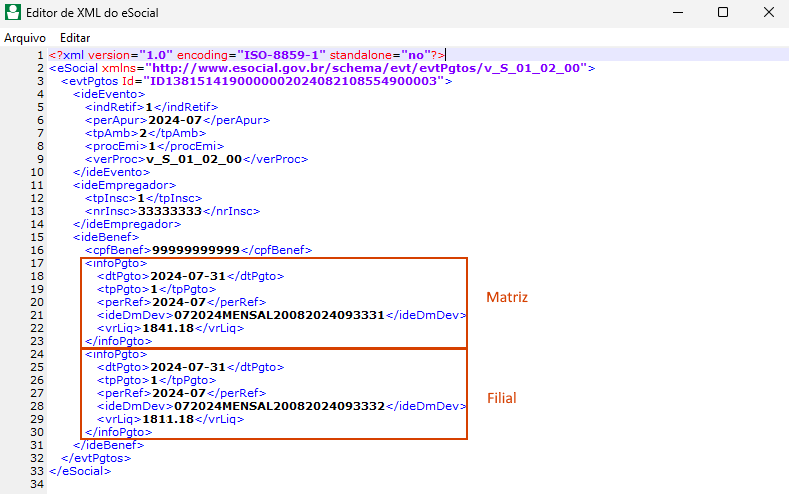This screenshot has height=494, width=789.
Task: Click the red Matriz annotation label
Action: click(506, 298)
